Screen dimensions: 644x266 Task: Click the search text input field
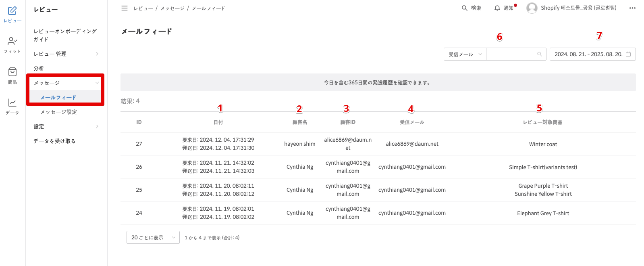tap(512, 54)
